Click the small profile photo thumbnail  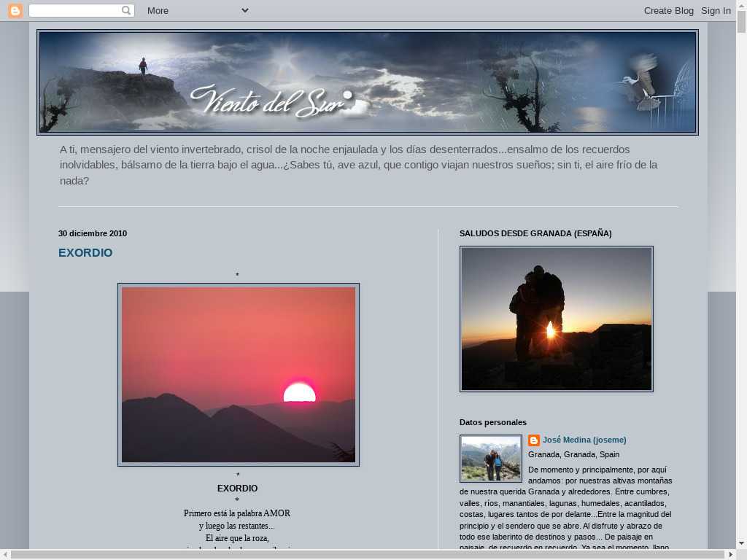(x=491, y=459)
